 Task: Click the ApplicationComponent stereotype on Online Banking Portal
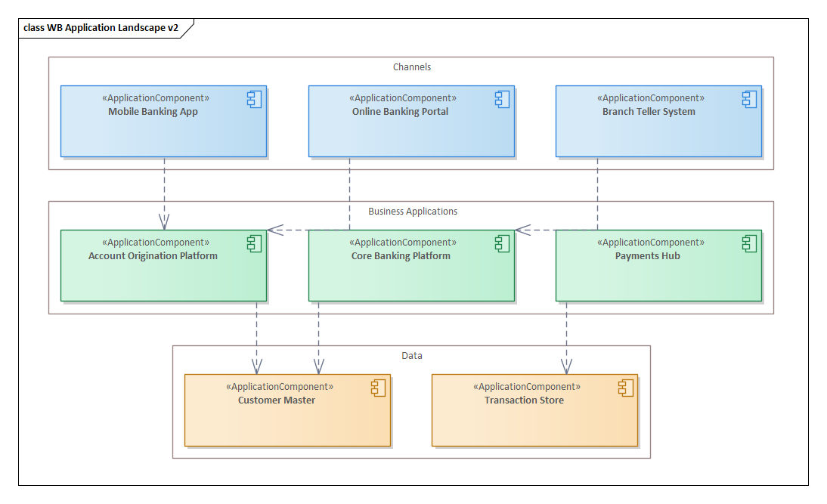click(x=403, y=98)
